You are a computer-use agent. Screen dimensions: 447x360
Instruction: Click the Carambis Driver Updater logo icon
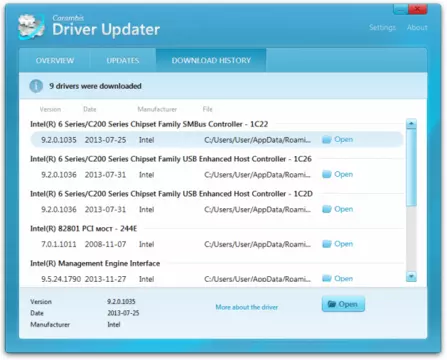click(x=31, y=27)
